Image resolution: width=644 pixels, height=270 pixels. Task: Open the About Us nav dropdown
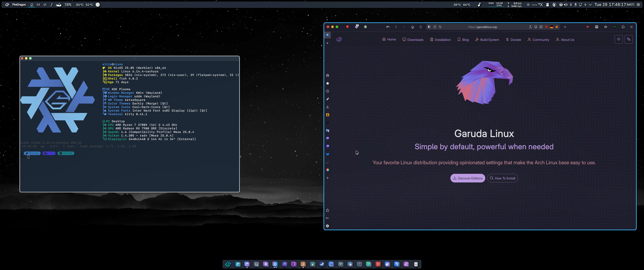coord(565,40)
